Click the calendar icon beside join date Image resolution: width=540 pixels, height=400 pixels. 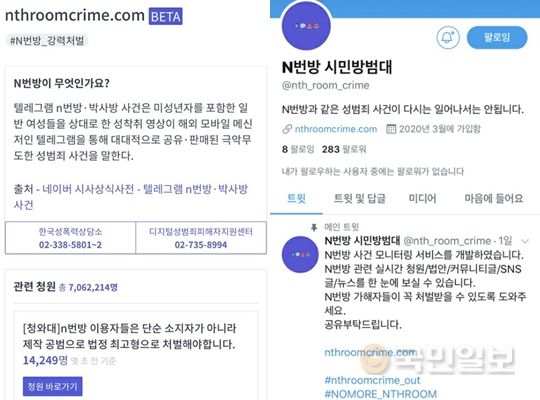pyautogui.click(x=391, y=129)
